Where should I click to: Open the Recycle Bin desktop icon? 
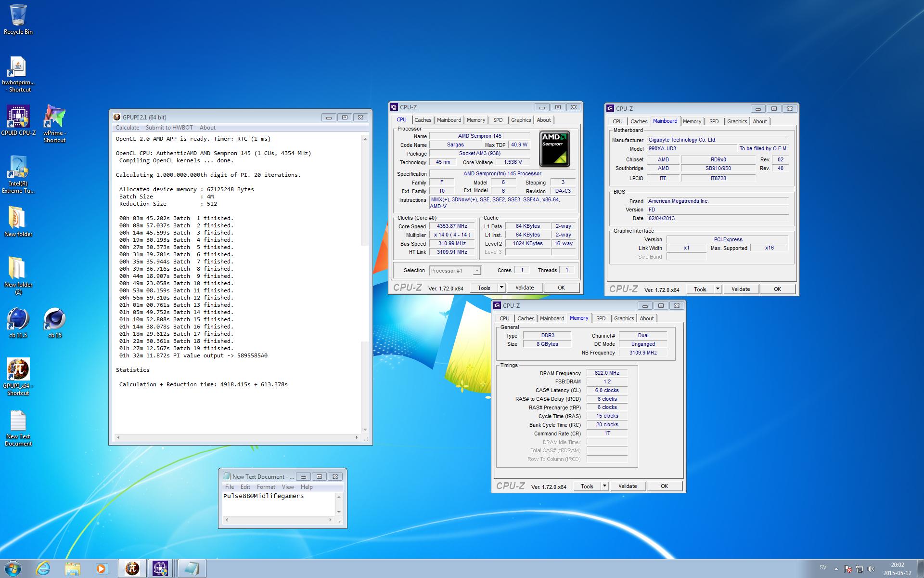18,19
